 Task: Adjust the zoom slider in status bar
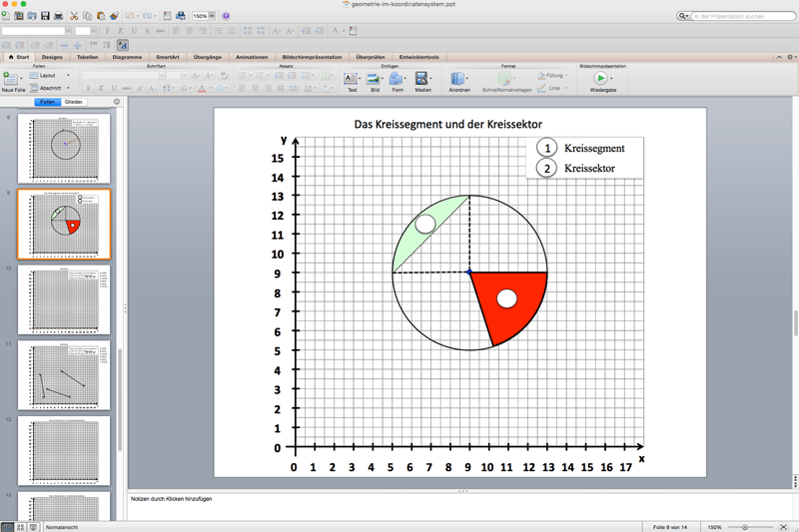click(745, 527)
